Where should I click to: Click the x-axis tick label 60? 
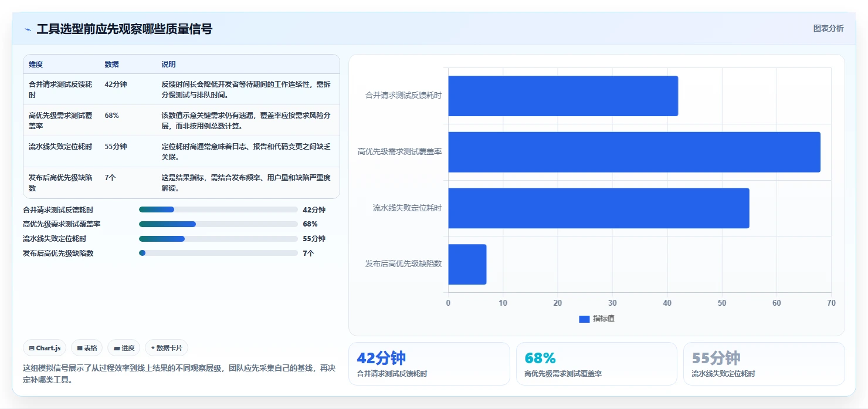click(x=777, y=303)
